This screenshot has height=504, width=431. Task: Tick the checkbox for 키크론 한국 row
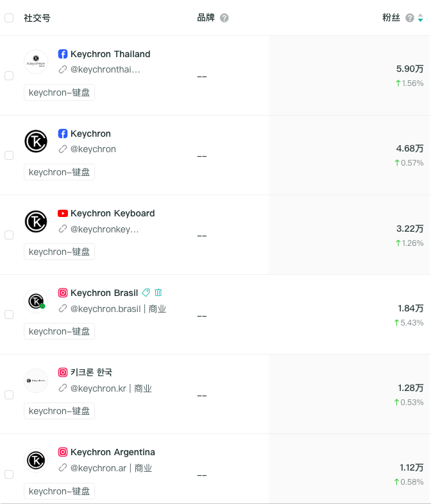pyautogui.click(x=9, y=395)
